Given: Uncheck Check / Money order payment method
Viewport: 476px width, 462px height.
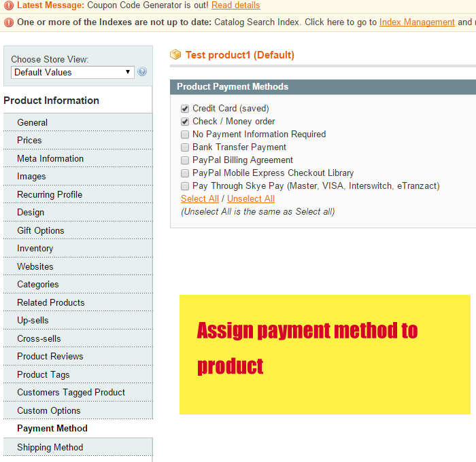Looking at the screenshot, I should tap(185, 122).
